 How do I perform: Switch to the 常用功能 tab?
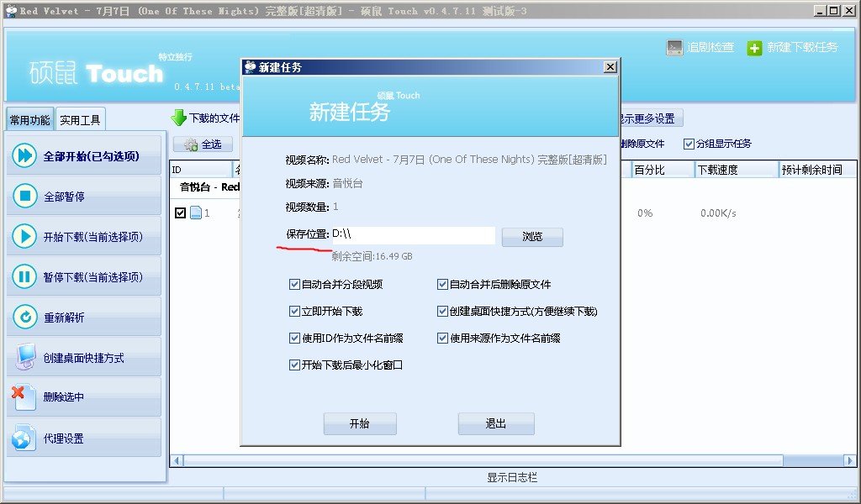[29, 118]
